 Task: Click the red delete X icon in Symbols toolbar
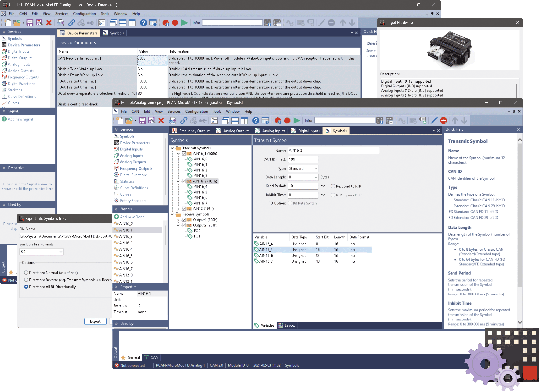[x=161, y=120]
